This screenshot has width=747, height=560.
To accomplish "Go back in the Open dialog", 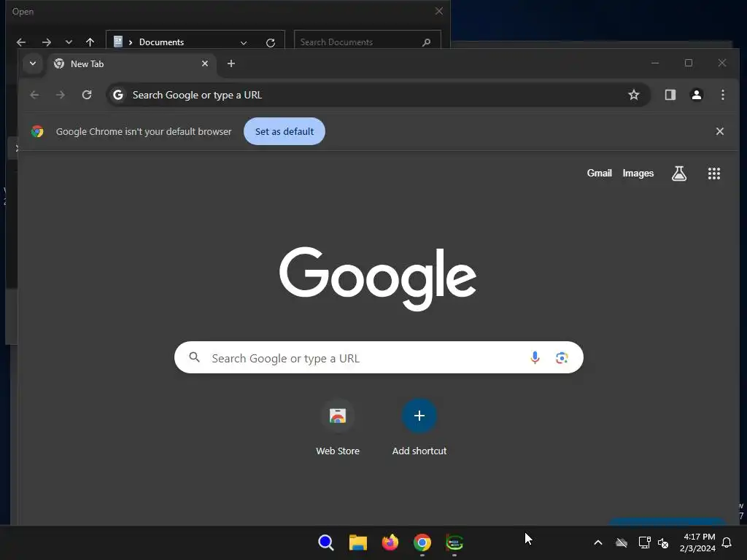I will 21,42.
